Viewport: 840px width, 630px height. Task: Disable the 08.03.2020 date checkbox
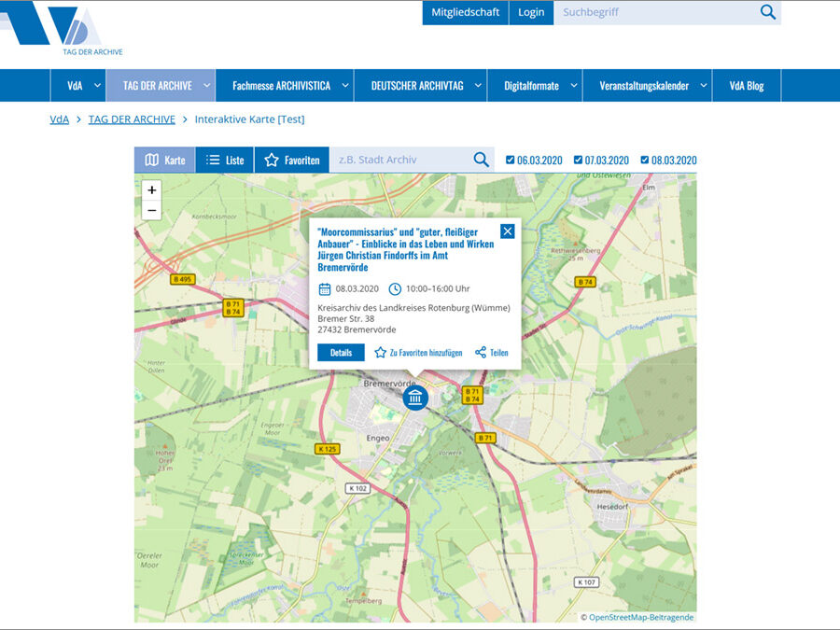[644, 159]
